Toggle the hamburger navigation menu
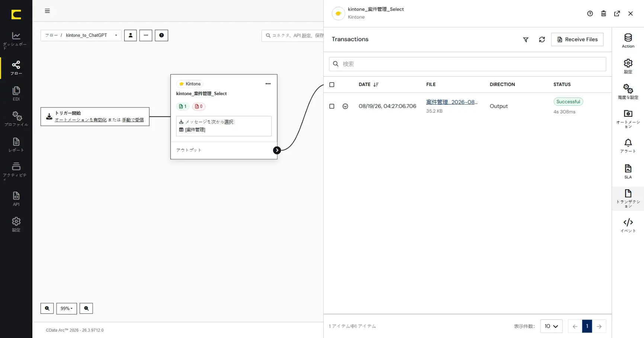This screenshot has width=644, height=338. click(x=47, y=11)
